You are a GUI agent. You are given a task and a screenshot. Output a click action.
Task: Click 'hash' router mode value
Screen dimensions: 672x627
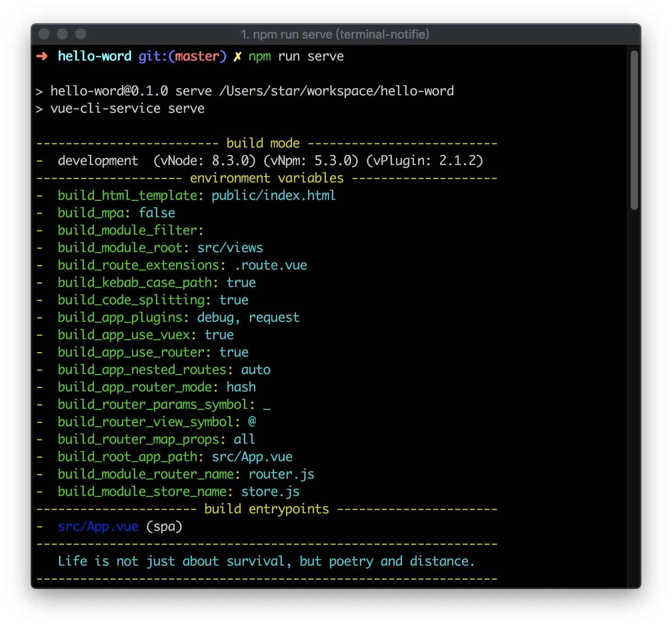[241, 387]
